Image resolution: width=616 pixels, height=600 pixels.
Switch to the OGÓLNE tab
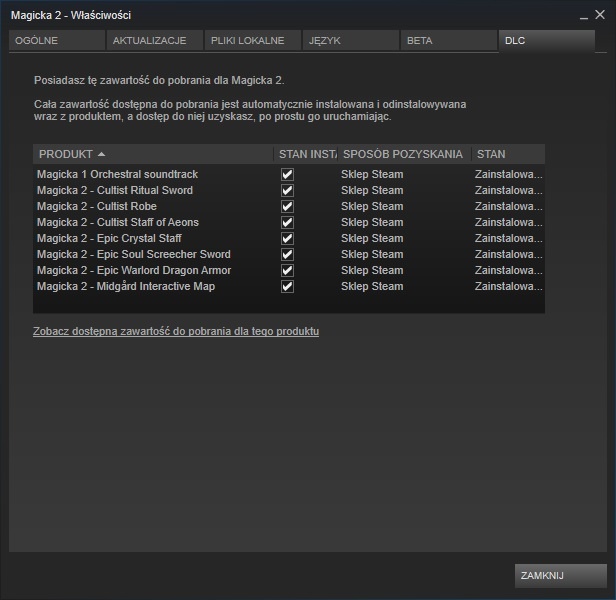pyautogui.click(x=57, y=40)
